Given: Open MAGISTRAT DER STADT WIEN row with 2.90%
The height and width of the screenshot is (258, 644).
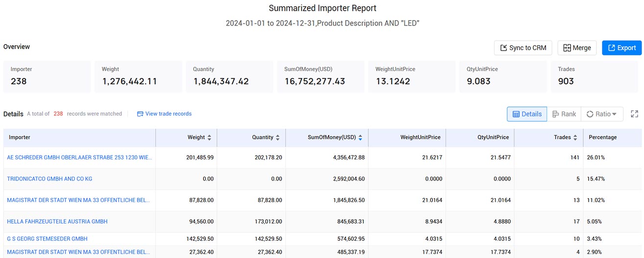Looking at the screenshot, I should coord(78,252).
